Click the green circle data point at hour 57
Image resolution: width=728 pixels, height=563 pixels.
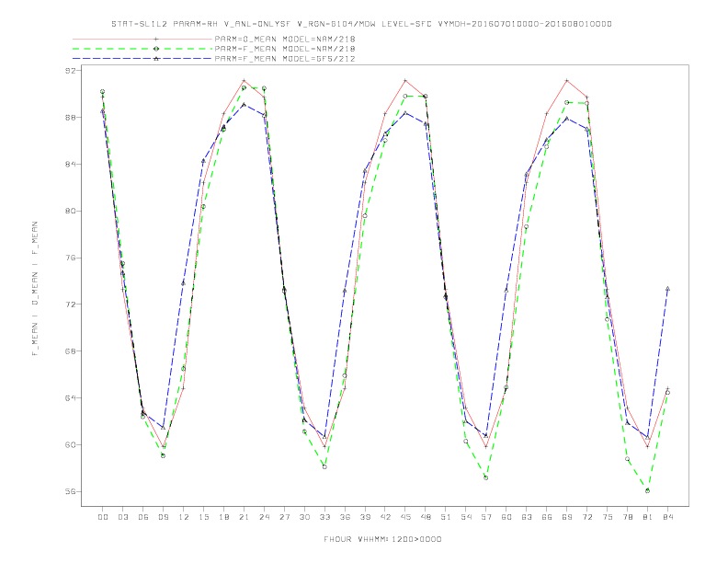(x=486, y=477)
